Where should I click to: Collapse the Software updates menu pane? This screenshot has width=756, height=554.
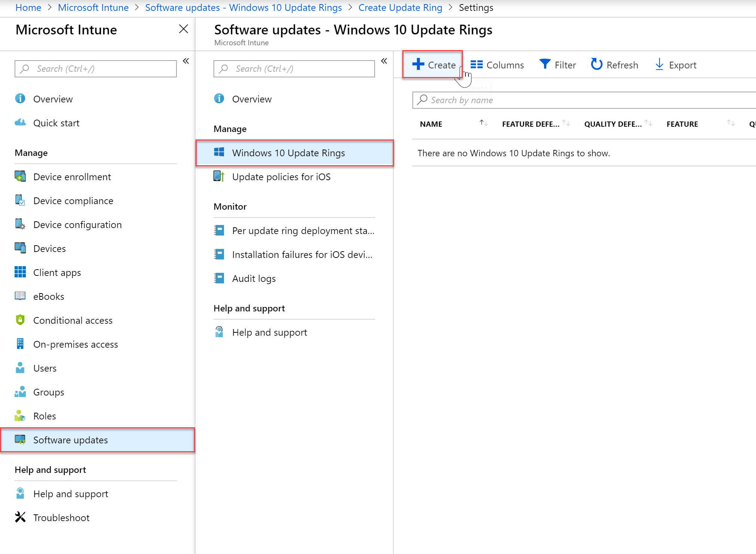pyautogui.click(x=384, y=61)
